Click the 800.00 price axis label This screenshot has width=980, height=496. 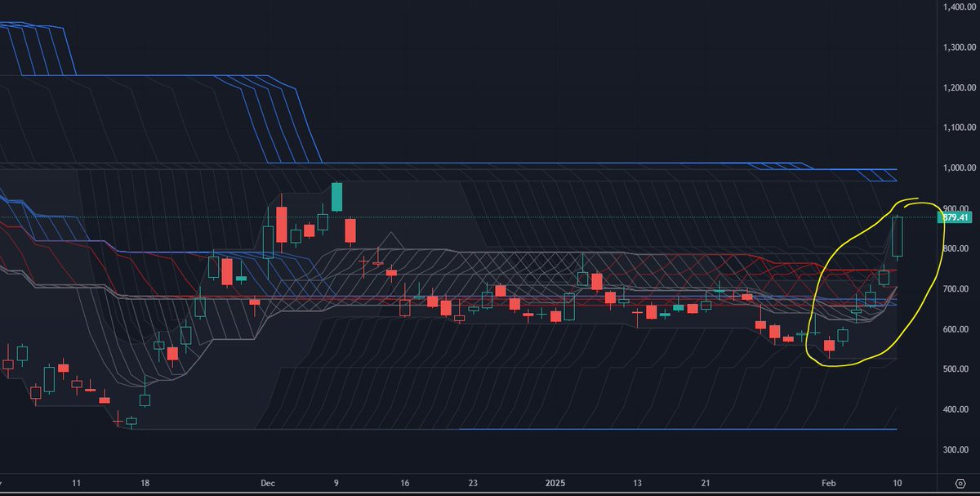tap(955, 248)
